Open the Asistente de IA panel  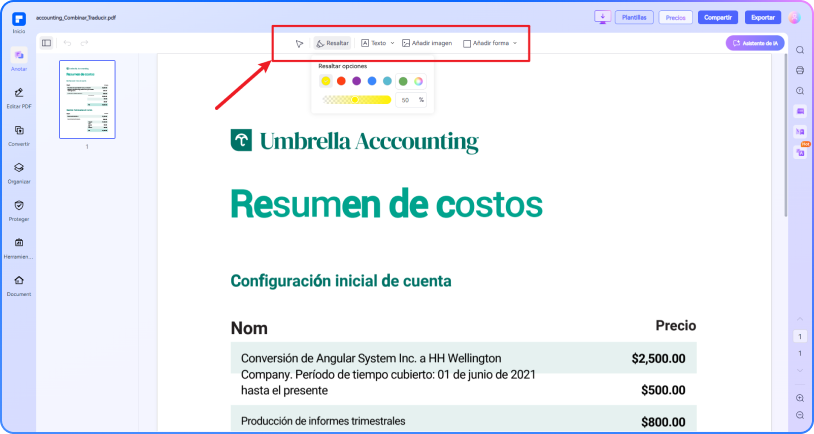755,44
